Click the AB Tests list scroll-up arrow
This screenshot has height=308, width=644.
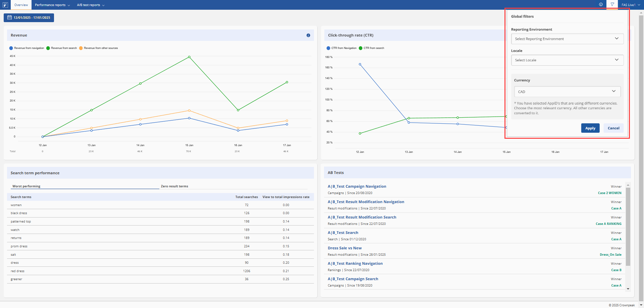coord(628,185)
